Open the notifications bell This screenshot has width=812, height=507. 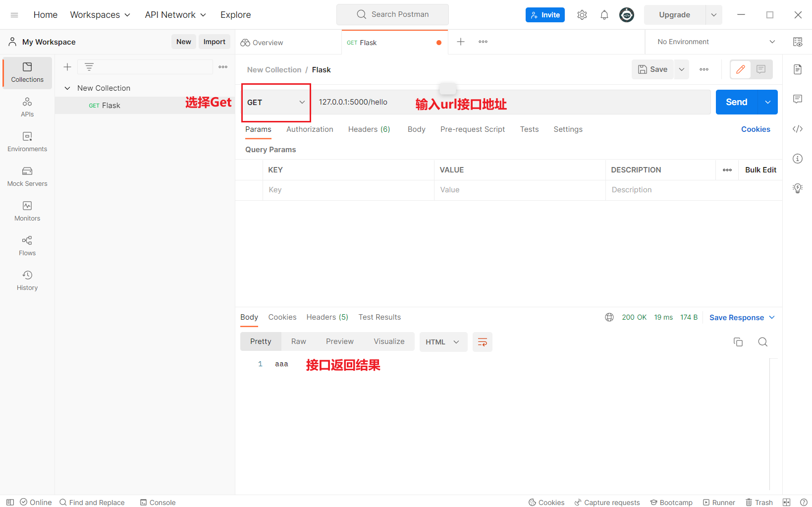tap(604, 15)
